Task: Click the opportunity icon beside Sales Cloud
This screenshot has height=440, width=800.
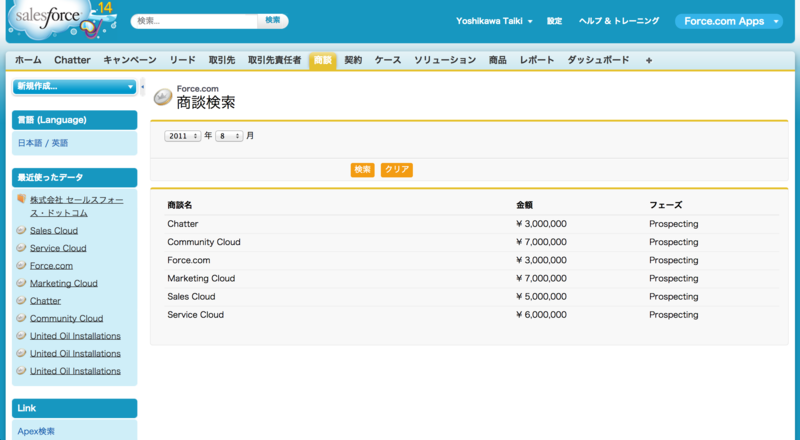Action: coord(21,230)
